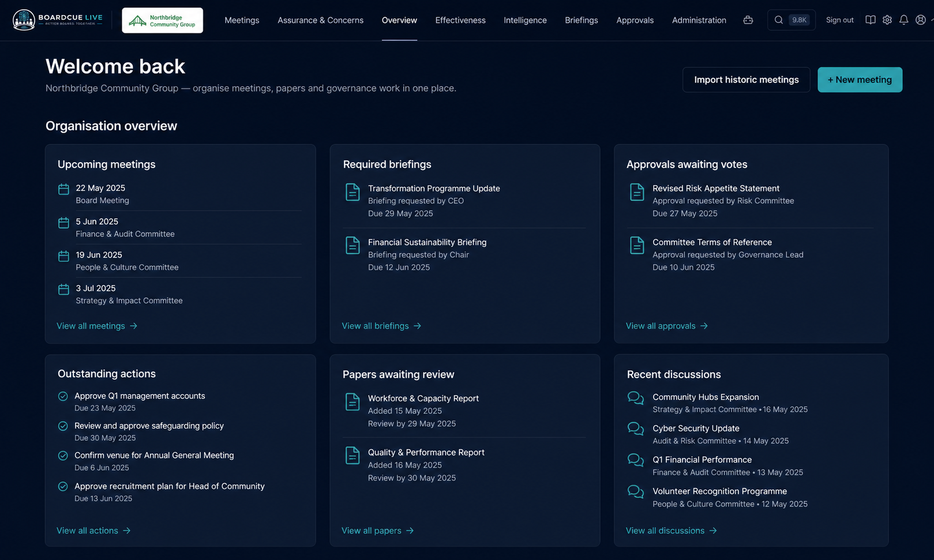
Task: Open the settings gear icon
Action: pyautogui.click(x=887, y=20)
